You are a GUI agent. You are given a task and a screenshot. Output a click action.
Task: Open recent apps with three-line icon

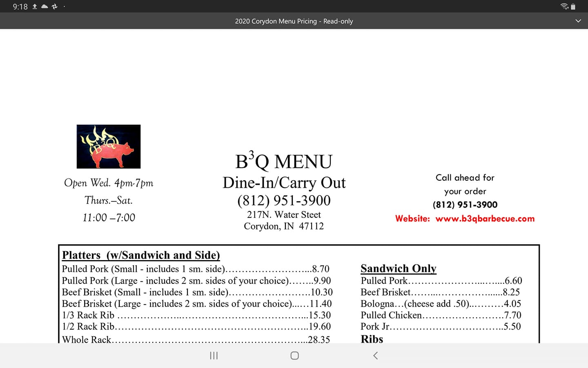pyautogui.click(x=214, y=355)
